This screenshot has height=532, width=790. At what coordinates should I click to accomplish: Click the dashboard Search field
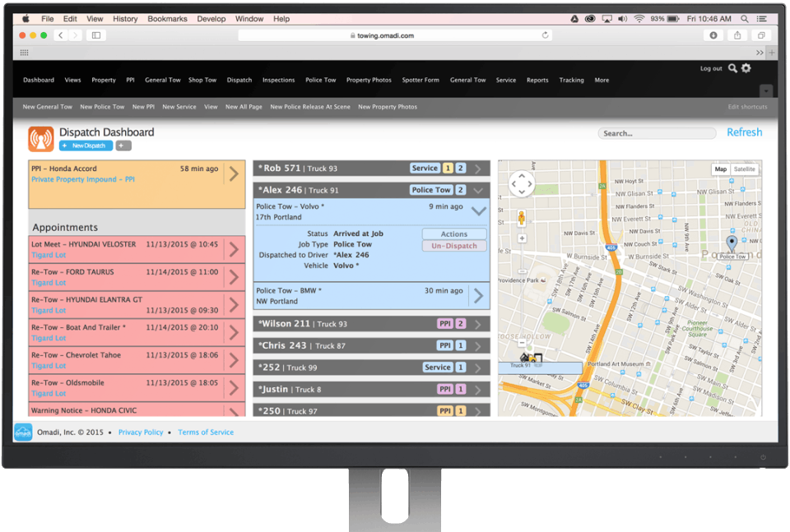pyautogui.click(x=657, y=133)
